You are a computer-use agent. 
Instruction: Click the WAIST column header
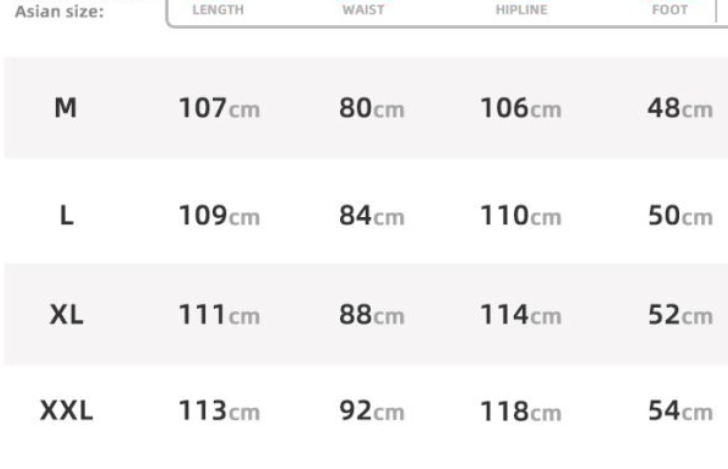(356, 11)
